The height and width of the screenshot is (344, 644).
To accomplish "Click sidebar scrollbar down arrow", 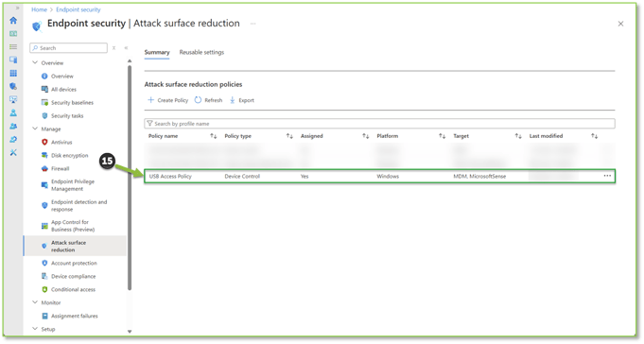I will [130, 332].
